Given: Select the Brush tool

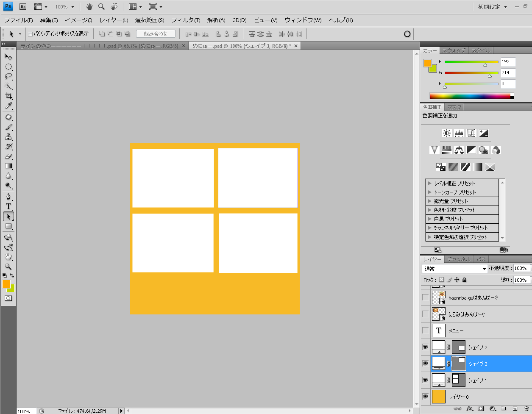Looking at the screenshot, I should click(8, 127).
